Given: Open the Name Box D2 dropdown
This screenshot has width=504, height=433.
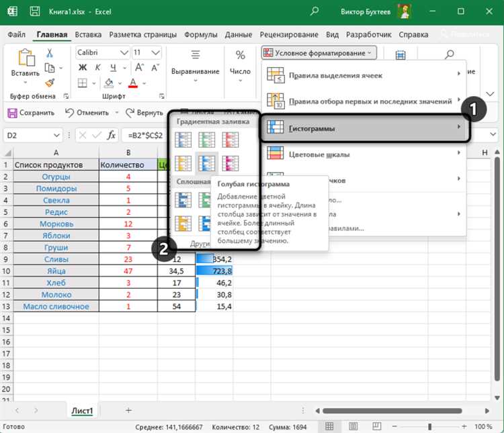Looking at the screenshot, I should pyautogui.click(x=56, y=135).
